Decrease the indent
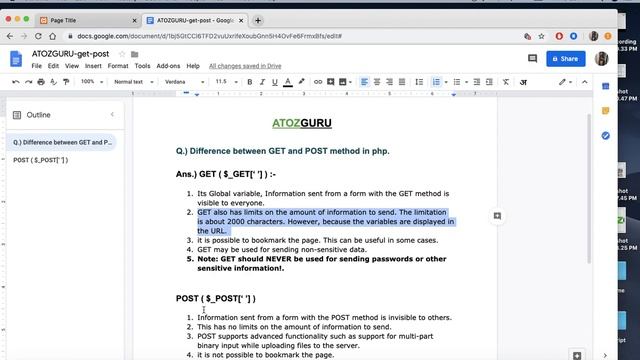640x360 pixels. (476, 82)
